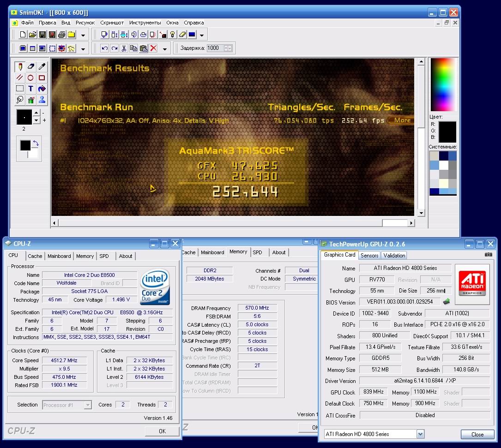501x448 pixels.
Task: Click the printer icon
Action: coord(62,35)
